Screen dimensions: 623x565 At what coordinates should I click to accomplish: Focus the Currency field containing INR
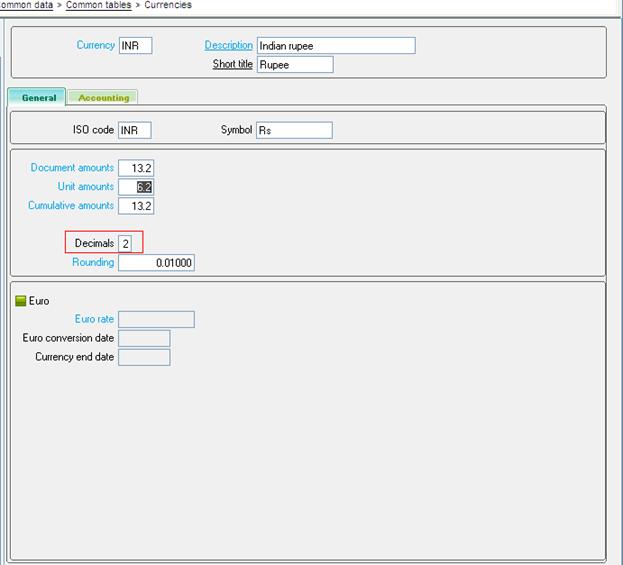pyautogui.click(x=135, y=46)
